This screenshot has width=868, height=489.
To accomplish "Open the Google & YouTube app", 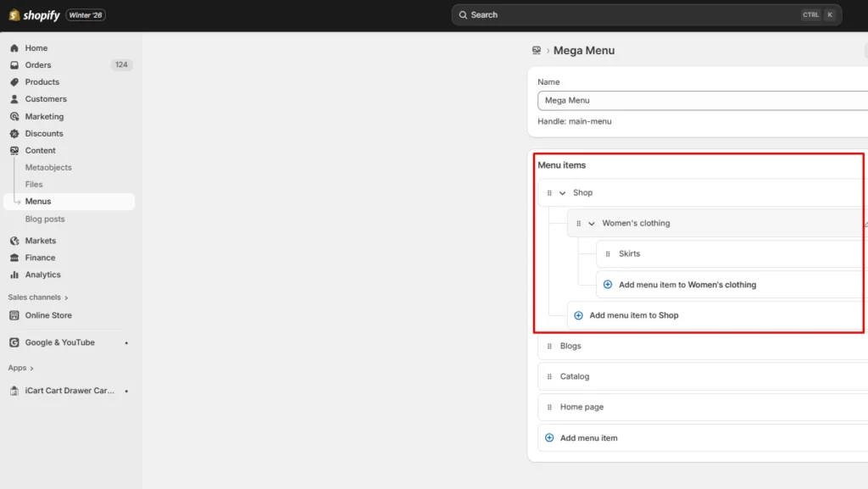I will (x=57, y=342).
